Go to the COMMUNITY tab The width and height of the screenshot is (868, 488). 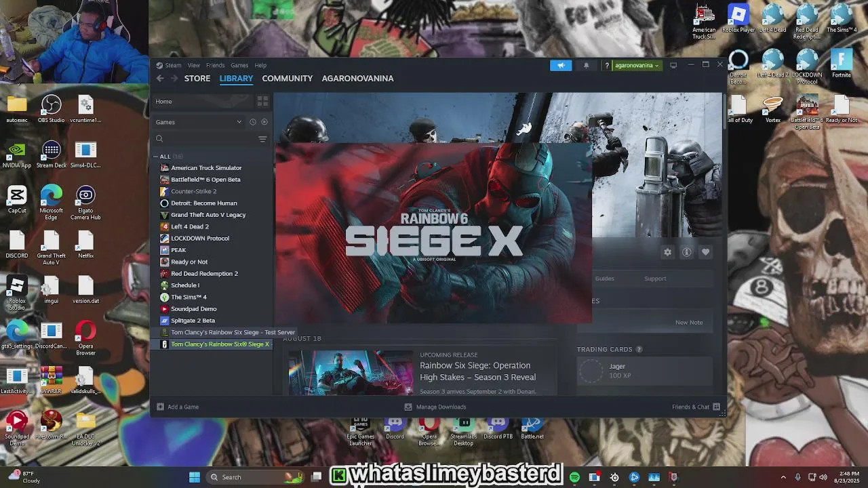[288, 79]
